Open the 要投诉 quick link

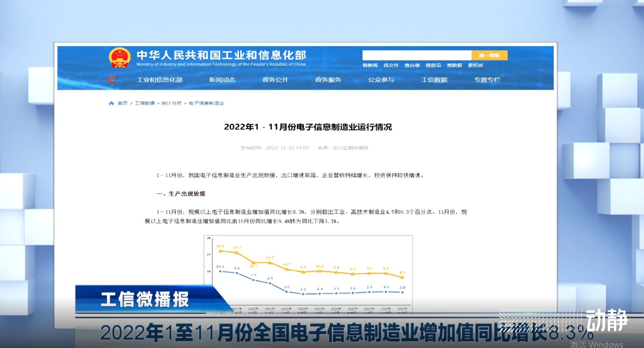click(475, 65)
